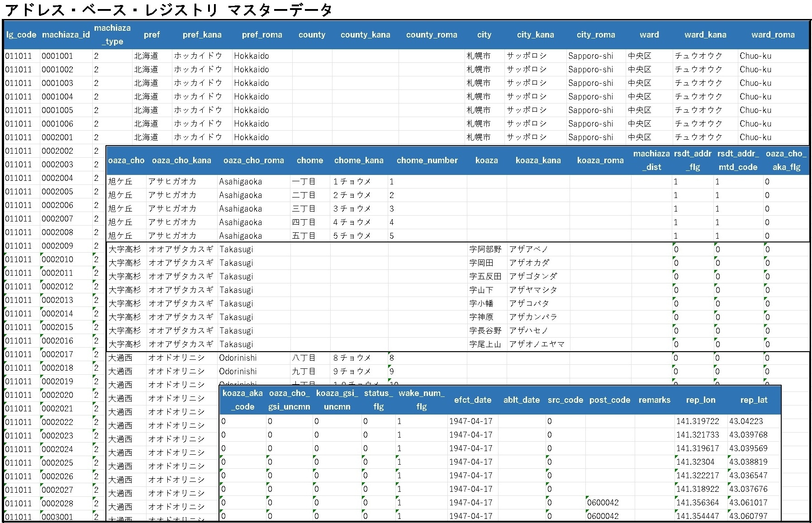This screenshot has width=812, height=523.
Task: Select the rep_lon value 141.356364
Action: click(x=697, y=503)
